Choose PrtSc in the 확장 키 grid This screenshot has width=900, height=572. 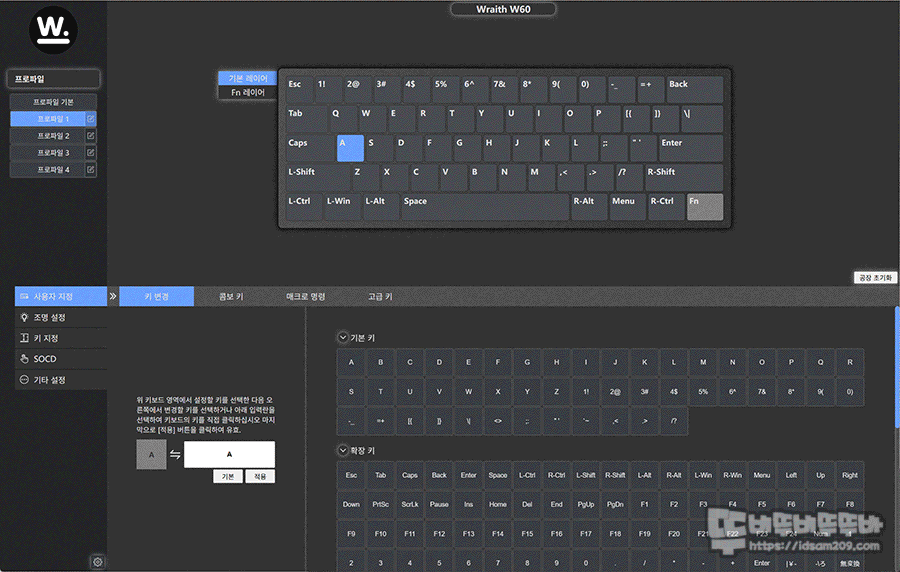381,505
